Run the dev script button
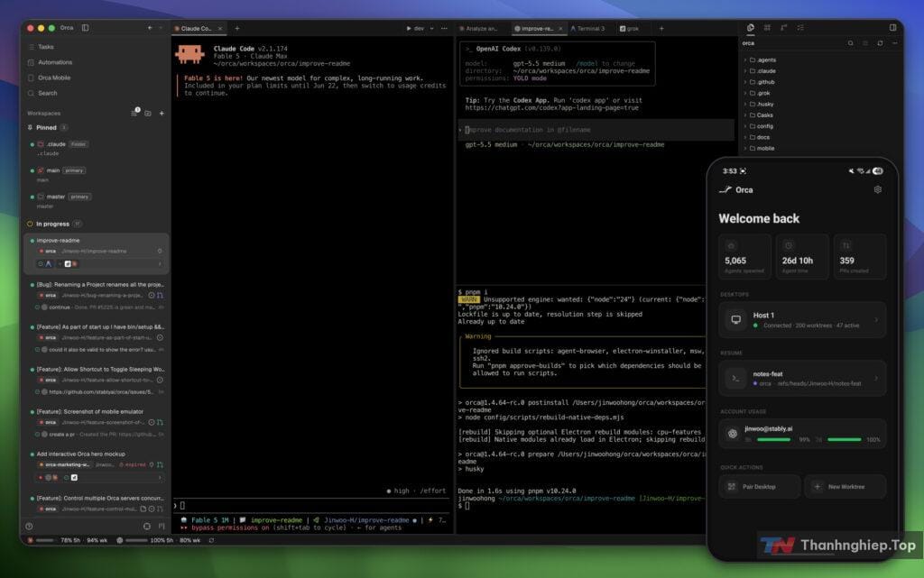The image size is (924, 578). click(x=415, y=28)
